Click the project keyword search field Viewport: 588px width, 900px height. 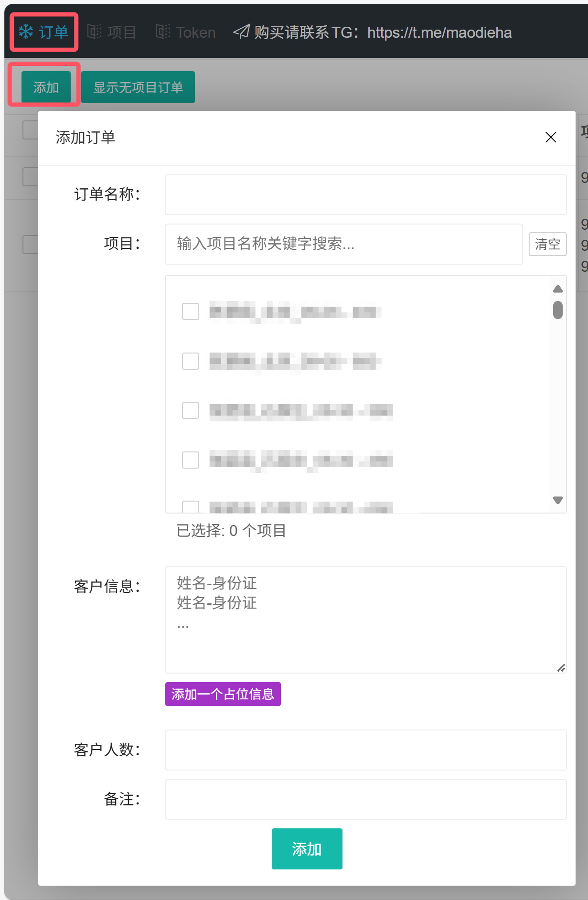pyautogui.click(x=343, y=244)
